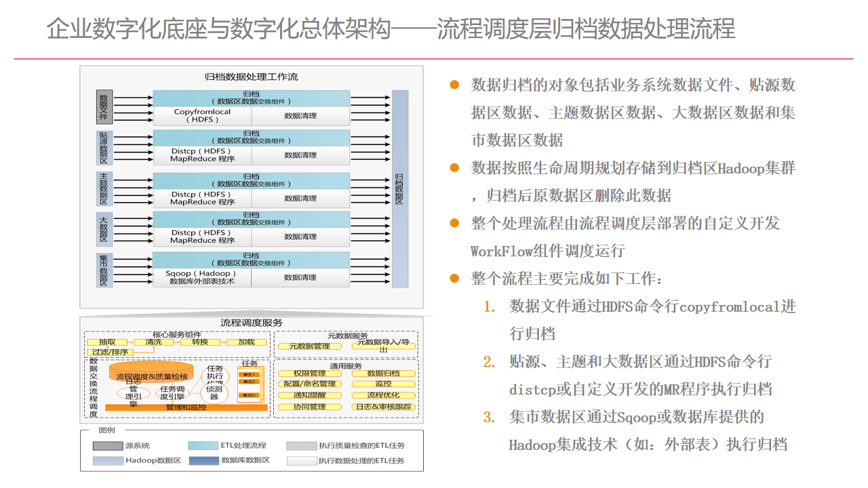Select the 通知提醒 pill
Screen dimensions: 868x488
point(310,395)
